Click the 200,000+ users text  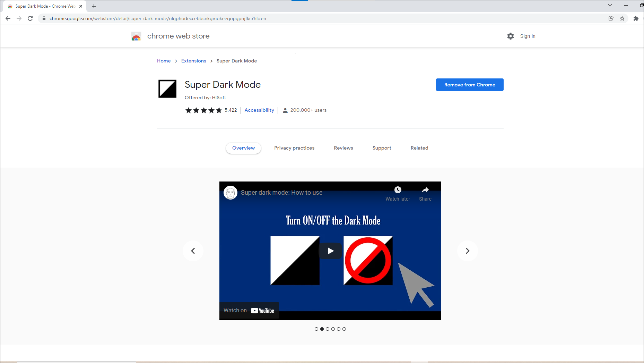coord(308,110)
